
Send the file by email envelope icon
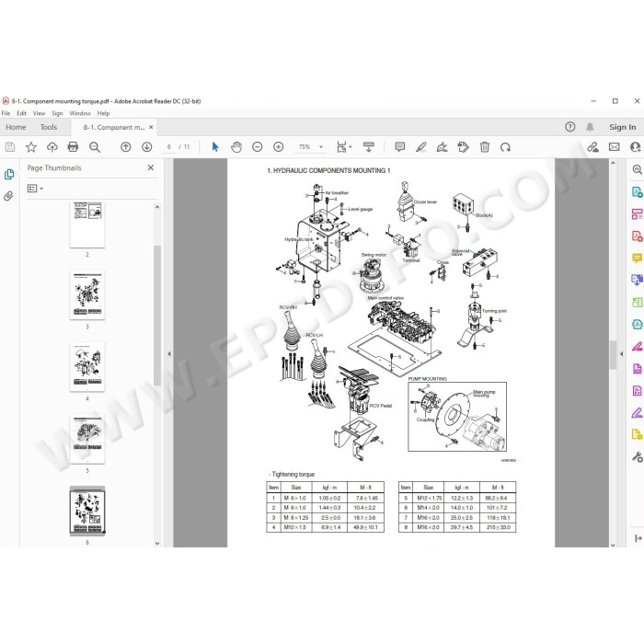[614, 147]
